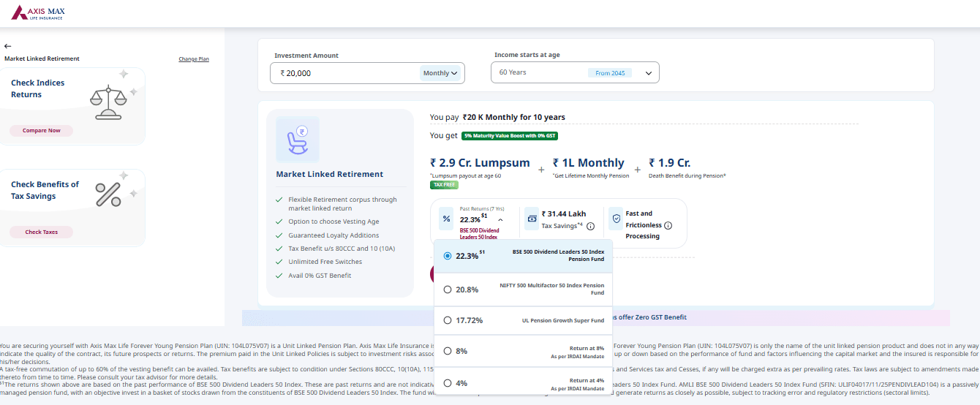The height and width of the screenshot is (405, 980).
Task: Click the From 2045 tag
Action: pyautogui.click(x=610, y=73)
